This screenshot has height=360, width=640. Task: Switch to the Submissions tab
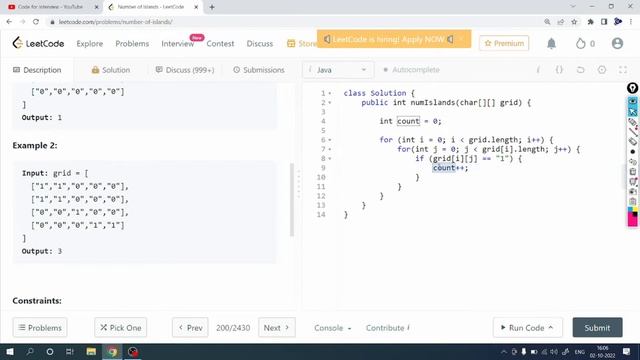(259, 70)
